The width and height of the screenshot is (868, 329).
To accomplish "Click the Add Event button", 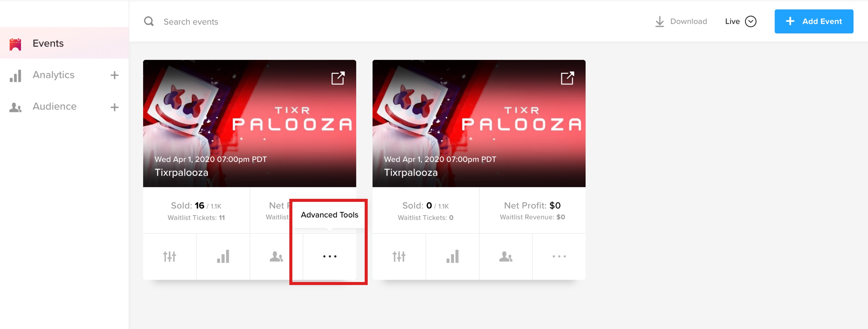I will (814, 21).
